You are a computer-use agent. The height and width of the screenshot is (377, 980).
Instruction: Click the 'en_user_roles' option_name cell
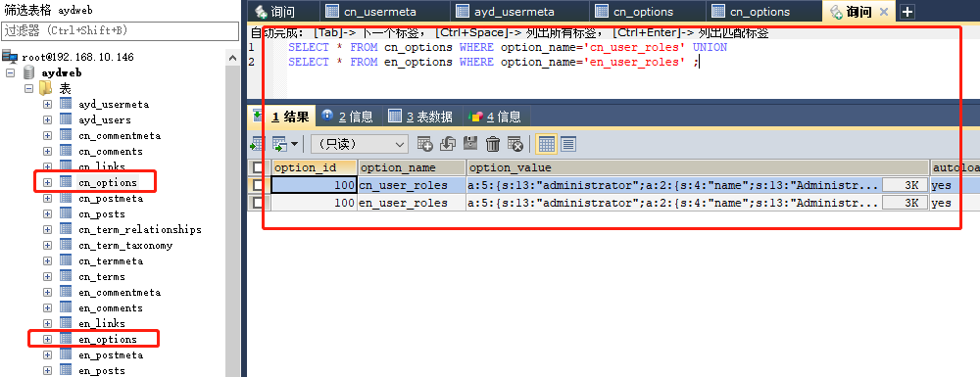[412, 203]
